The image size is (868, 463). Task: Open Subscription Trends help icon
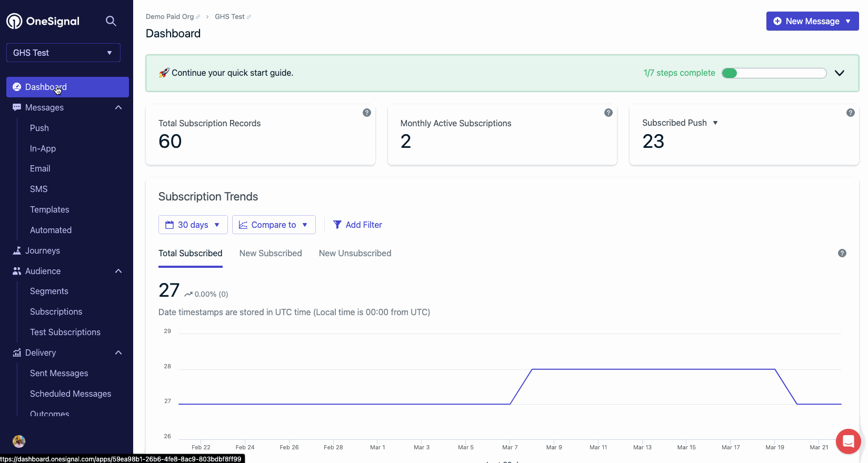[x=842, y=253]
